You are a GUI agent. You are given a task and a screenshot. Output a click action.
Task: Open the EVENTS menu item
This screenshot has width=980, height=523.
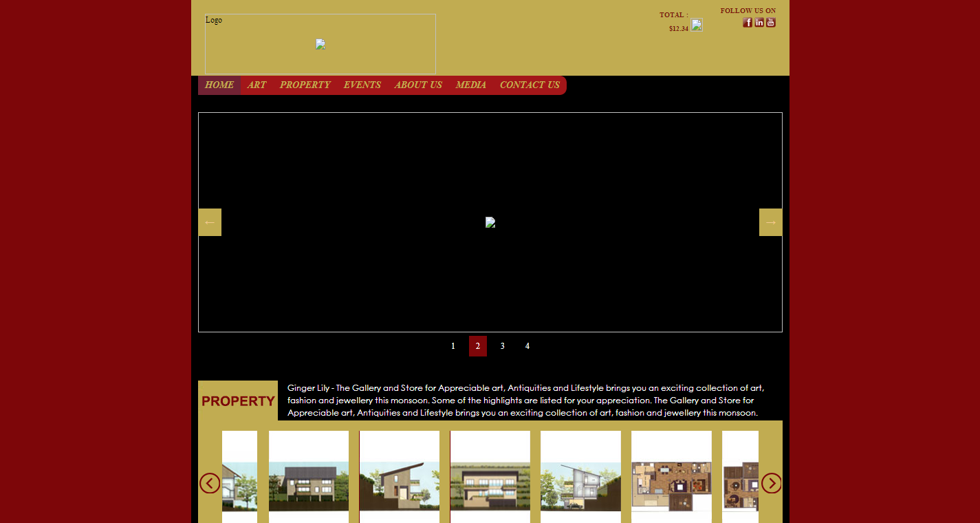coord(362,85)
